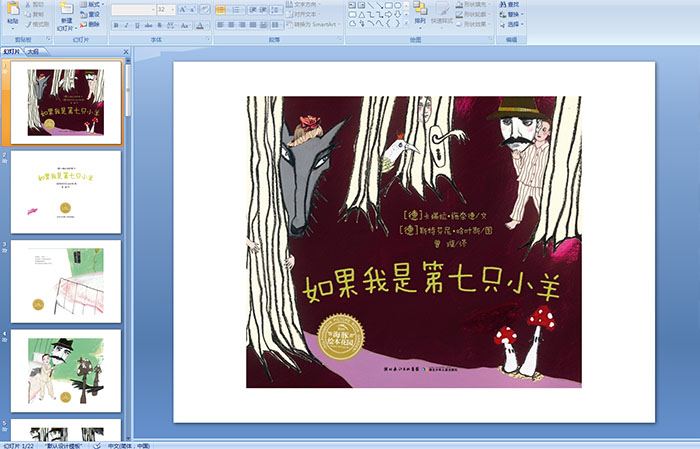
Task: Open the Line Spacing dropdown
Action: [276, 10]
